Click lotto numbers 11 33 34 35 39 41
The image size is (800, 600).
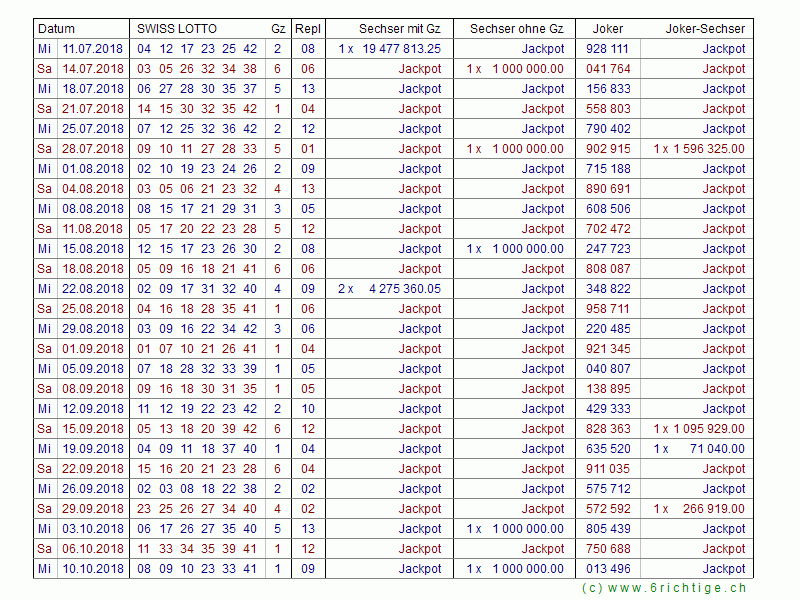click(x=197, y=549)
